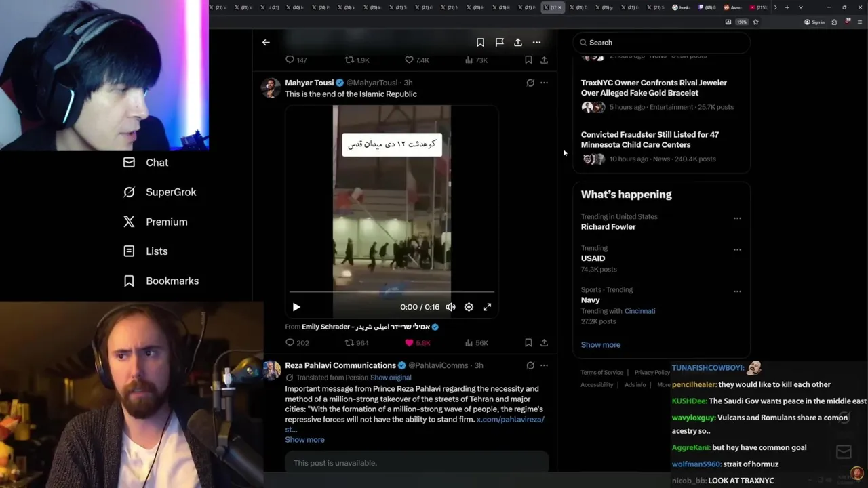
Task: Open the more menu for the Navy trend
Action: click(x=737, y=291)
